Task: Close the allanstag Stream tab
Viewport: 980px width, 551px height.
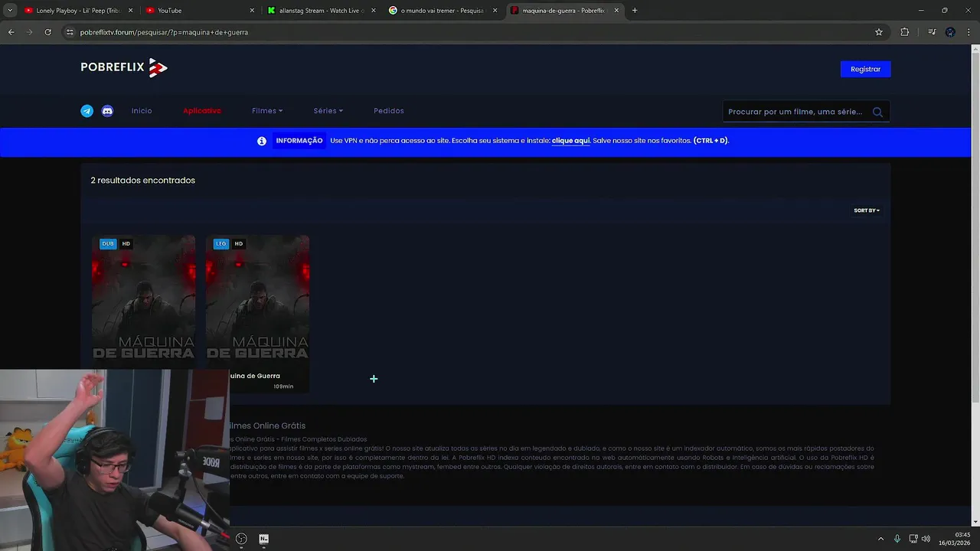Action: [374, 11]
